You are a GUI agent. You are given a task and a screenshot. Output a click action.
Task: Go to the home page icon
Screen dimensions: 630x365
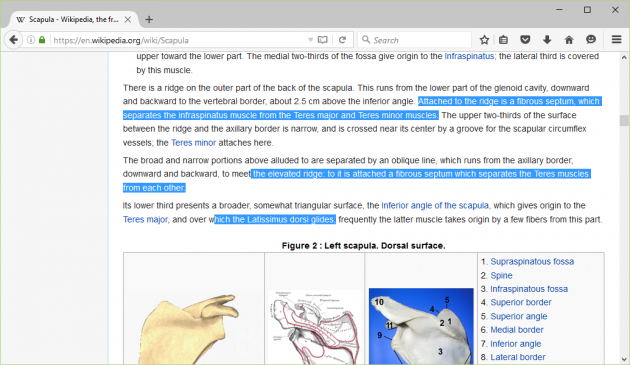pyautogui.click(x=569, y=40)
